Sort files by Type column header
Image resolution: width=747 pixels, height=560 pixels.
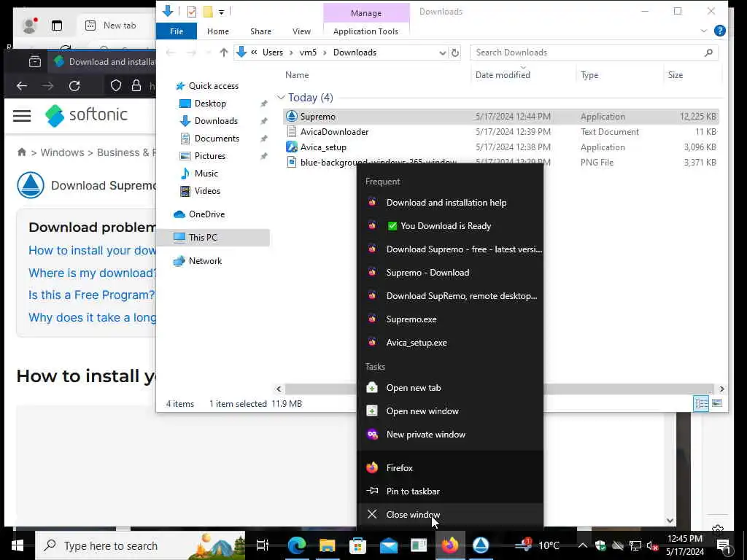click(x=589, y=75)
